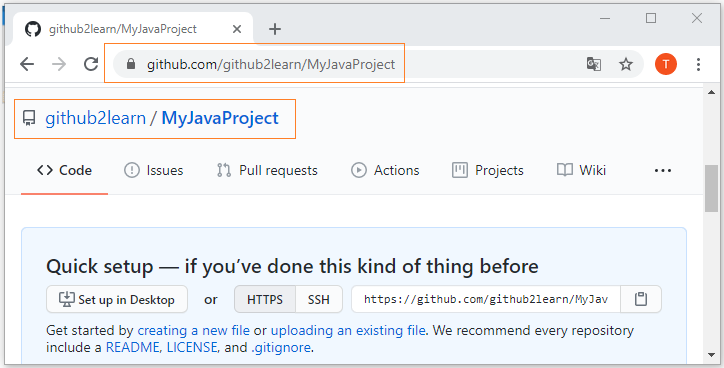Reload the page with refresh icon
This screenshot has width=724, height=368.
(x=91, y=64)
